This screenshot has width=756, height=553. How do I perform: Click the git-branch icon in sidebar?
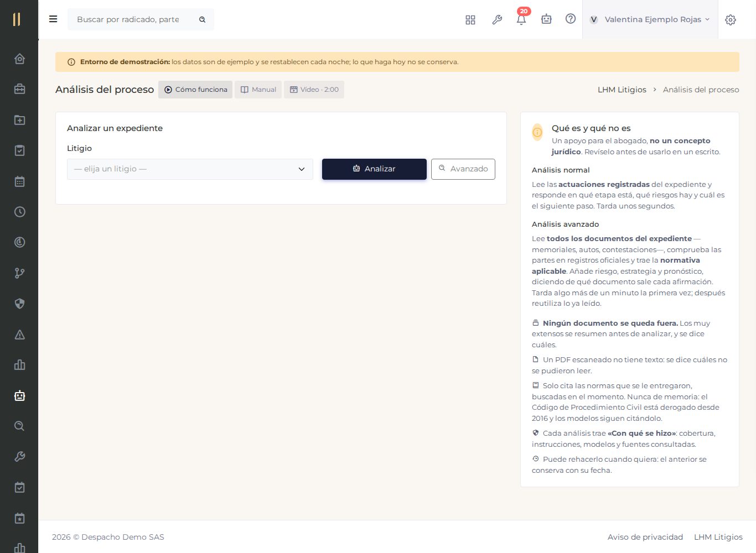[x=19, y=273]
